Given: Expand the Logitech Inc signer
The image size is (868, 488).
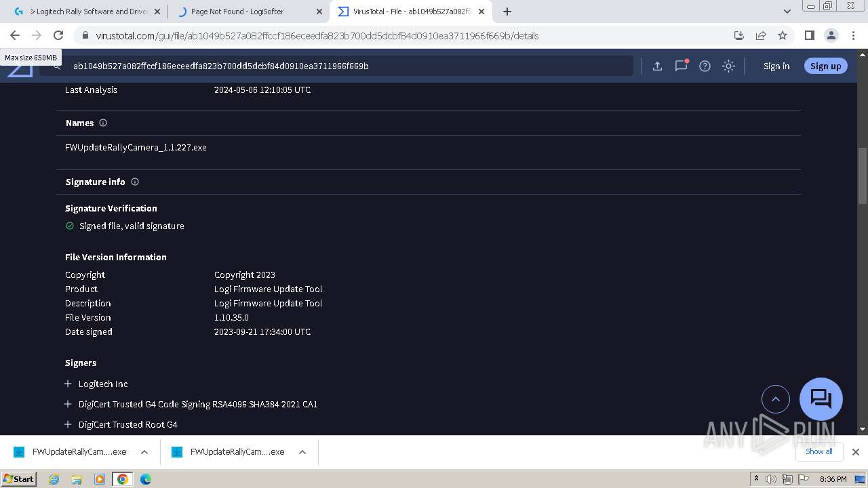Looking at the screenshot, I should click(68, 384).
